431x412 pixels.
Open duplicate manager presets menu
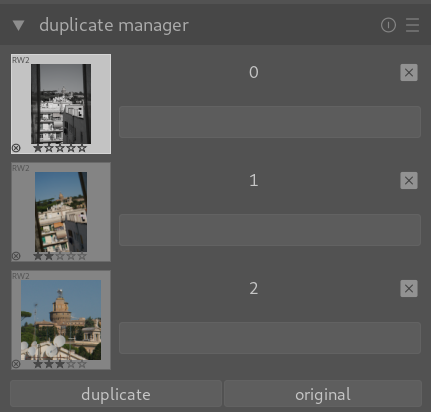point(412,25)
